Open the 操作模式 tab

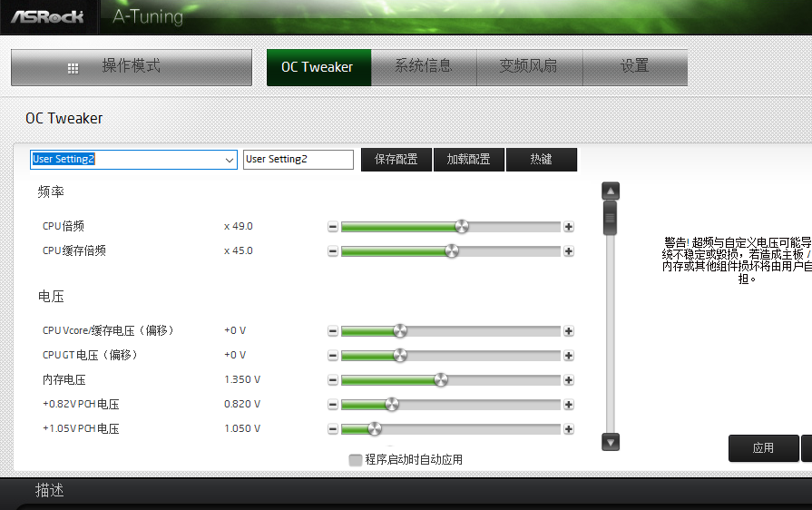(x=132, y=67)
